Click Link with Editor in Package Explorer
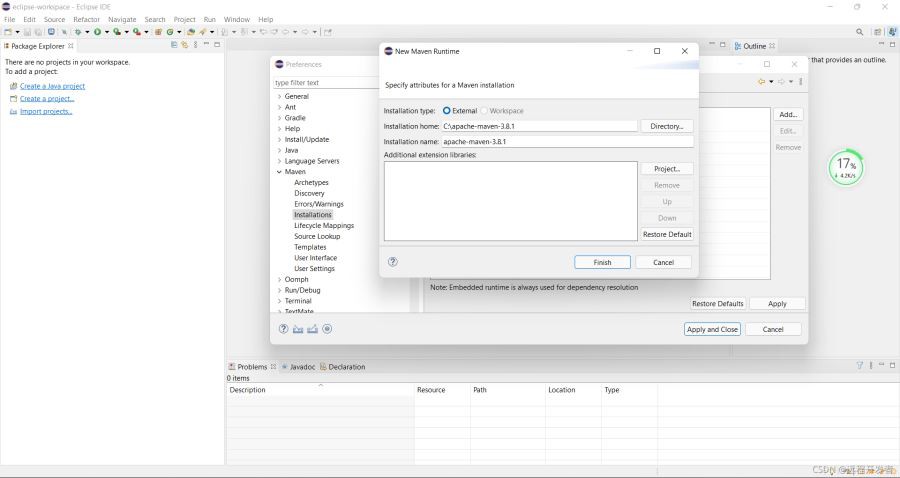This screenshot has height=478, width=900. point(184,45)
